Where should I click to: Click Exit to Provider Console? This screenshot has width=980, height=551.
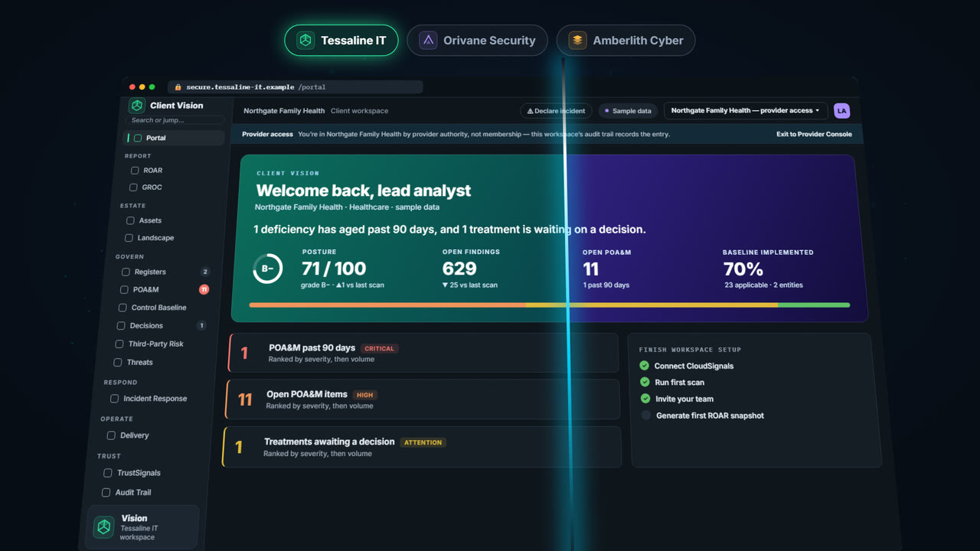(814, 135)
